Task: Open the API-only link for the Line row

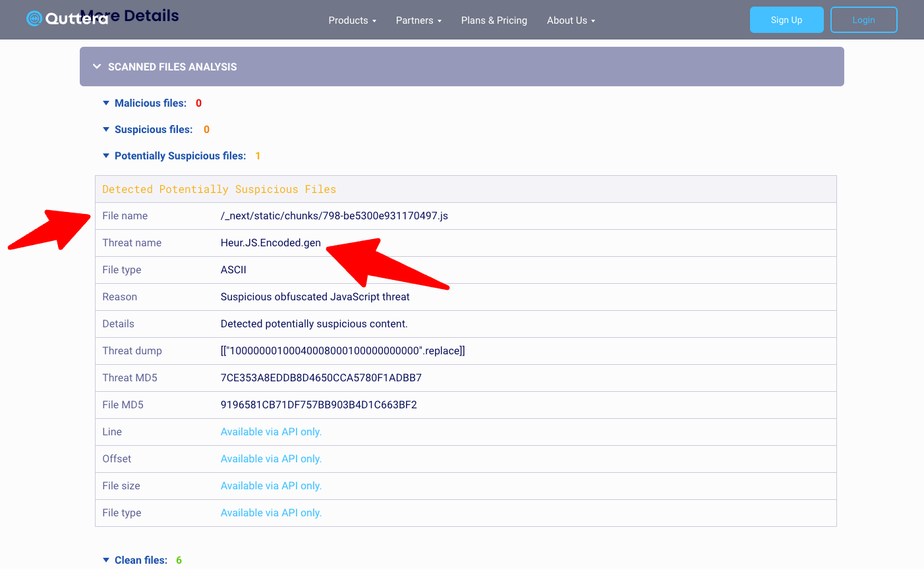Action: (271, 431)
